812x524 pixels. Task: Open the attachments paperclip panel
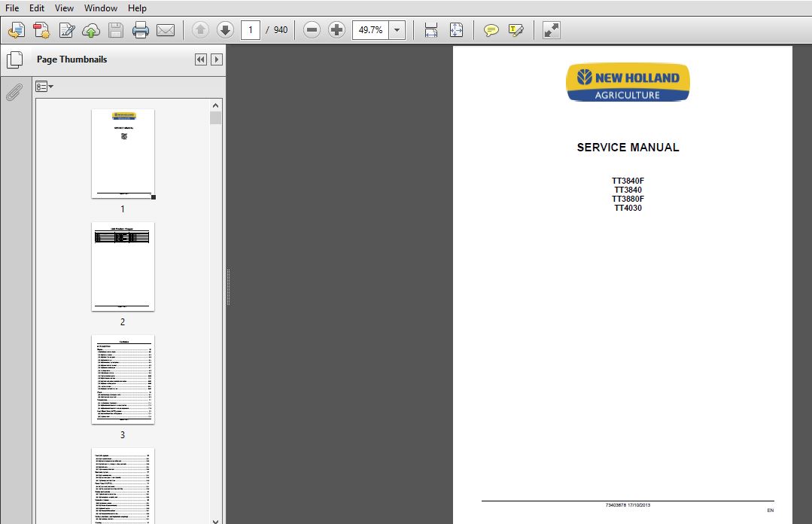(14, 93)
